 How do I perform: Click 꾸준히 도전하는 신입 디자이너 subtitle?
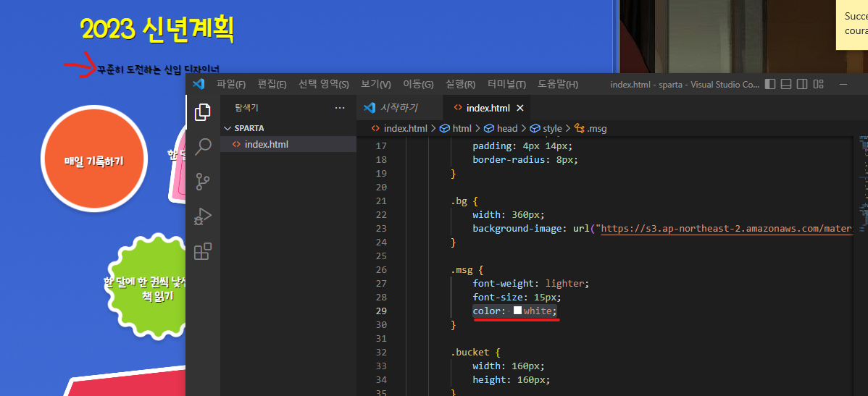(x=159, y=69)
